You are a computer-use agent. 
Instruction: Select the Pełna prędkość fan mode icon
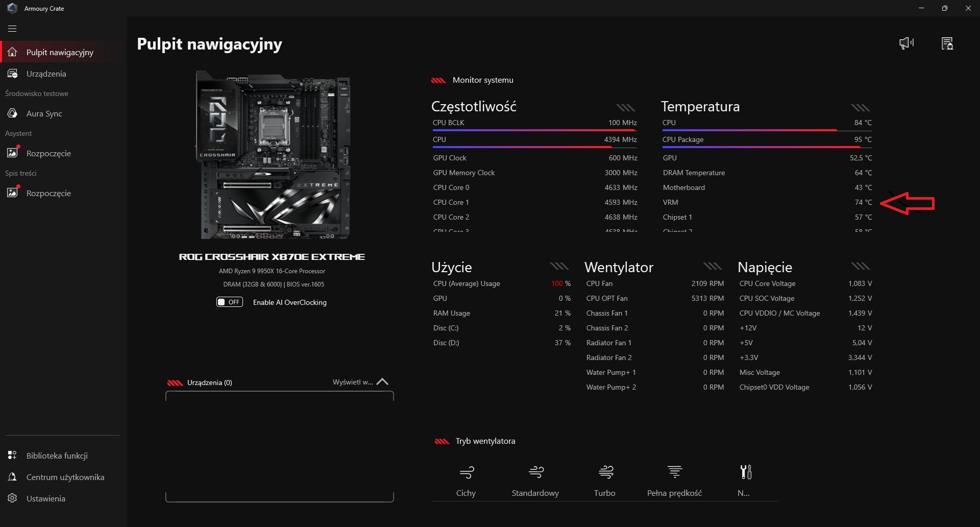coord(675,472)
